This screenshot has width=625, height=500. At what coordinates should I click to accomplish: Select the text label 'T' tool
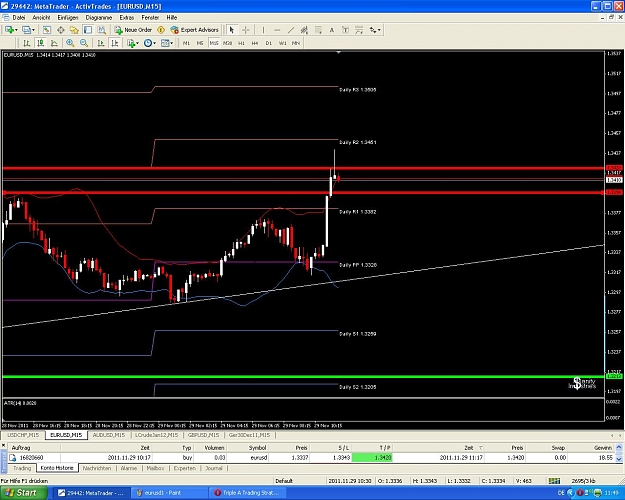point(345,30)
